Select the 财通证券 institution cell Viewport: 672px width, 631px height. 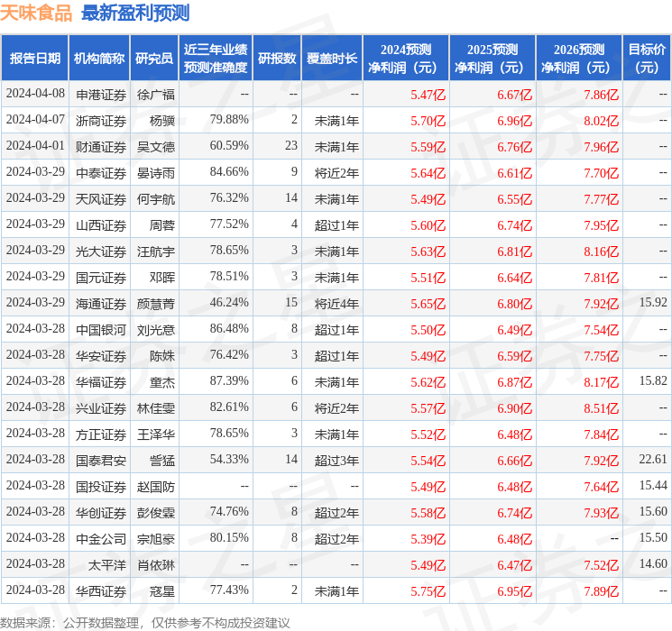[x=101, y=147]
